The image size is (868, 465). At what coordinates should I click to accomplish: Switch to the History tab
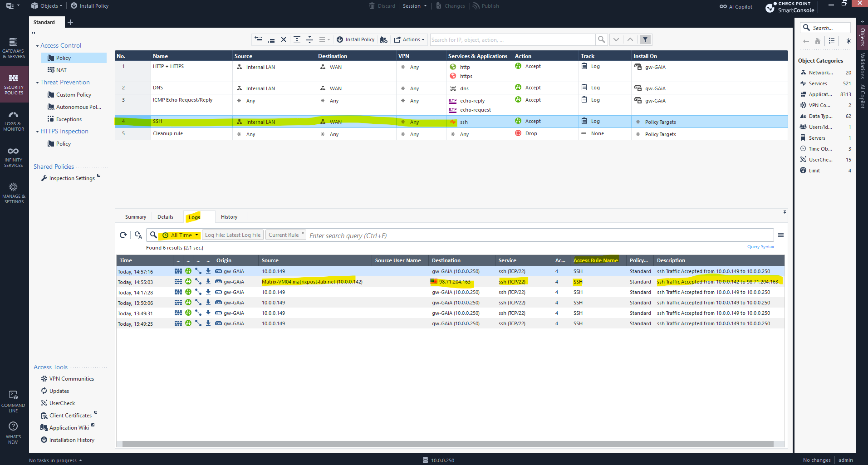(x=229, y=217)
